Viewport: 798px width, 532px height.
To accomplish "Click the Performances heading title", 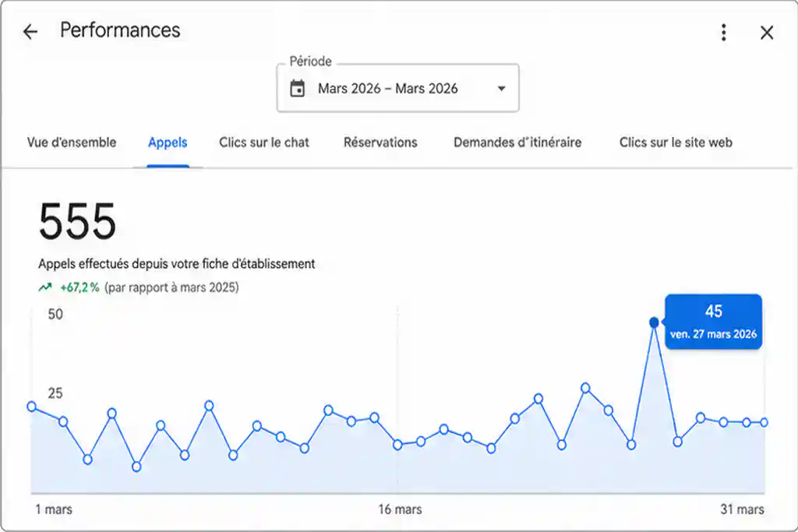I will (x=120, y=30).
